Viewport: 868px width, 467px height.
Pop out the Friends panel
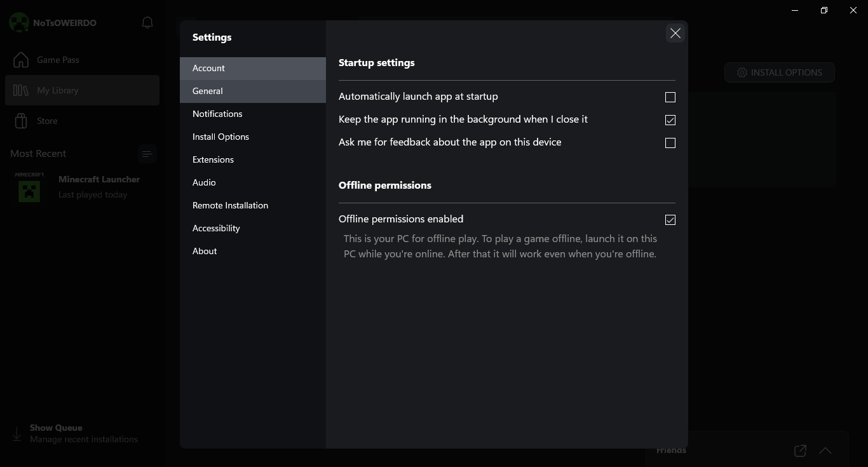(x=800, y=450)
